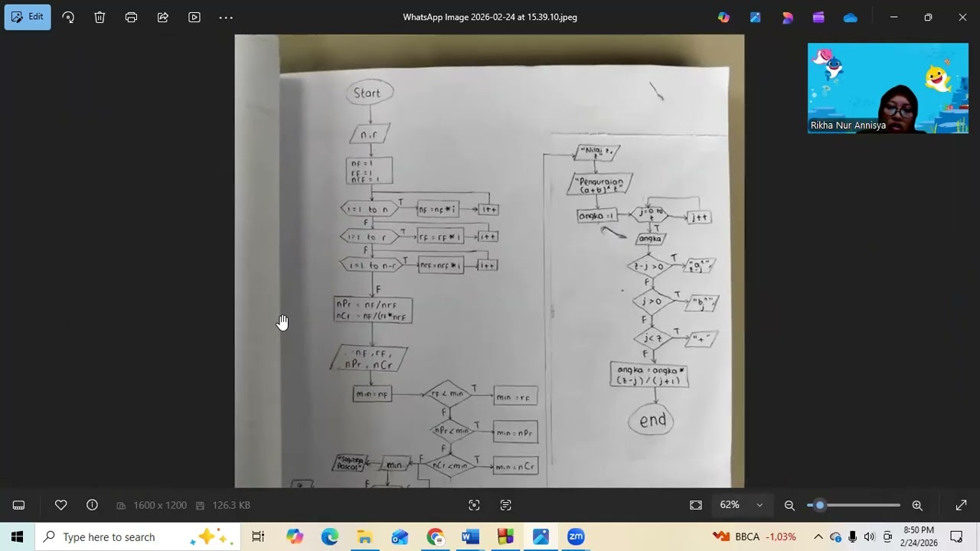980x551 pixels.
Task: Open the clock showing 8:50 PM
Action: click(919, 536)
